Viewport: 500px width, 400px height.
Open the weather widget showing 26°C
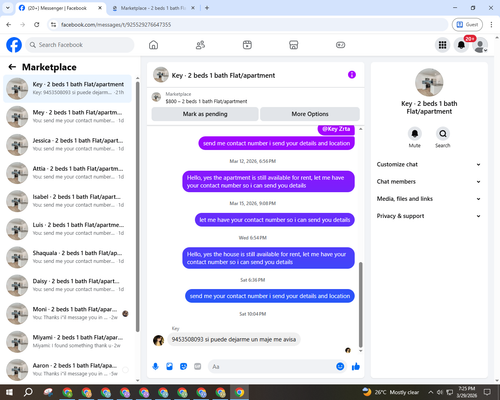click(391, 392)
